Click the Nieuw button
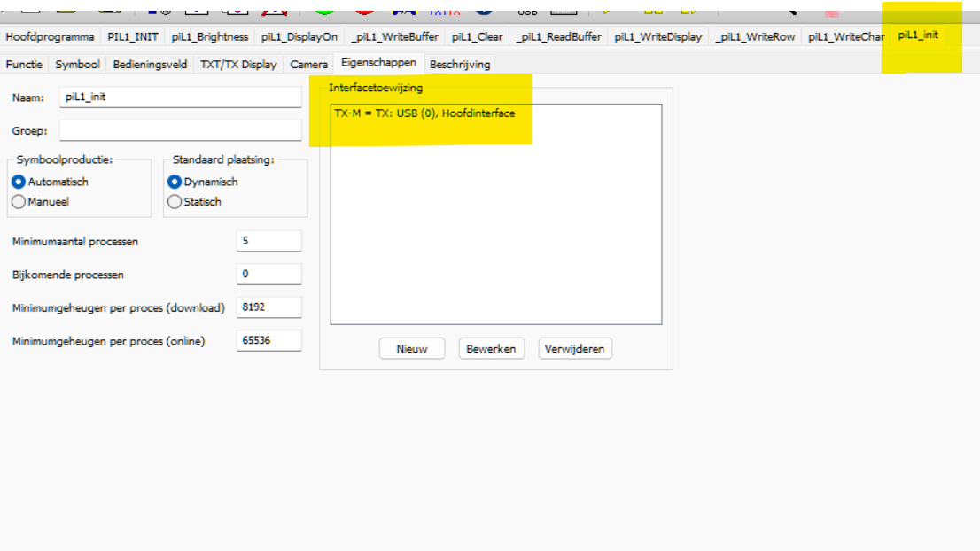Screen dimensions: 980x551 point(412,349)
